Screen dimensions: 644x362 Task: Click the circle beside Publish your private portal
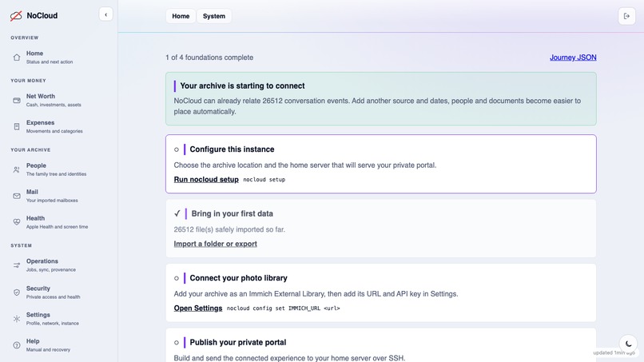(177, 342)
